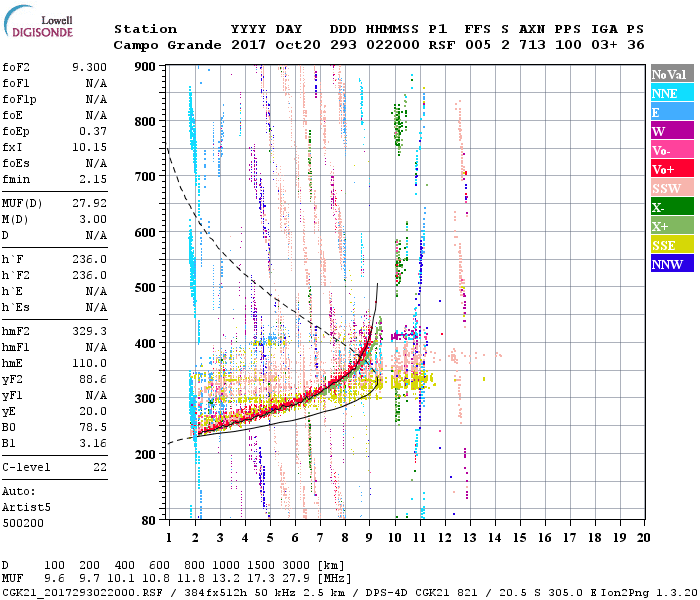
Task: Click the AXN value 713
Action: pyautogui.click(x=532, y=45)
